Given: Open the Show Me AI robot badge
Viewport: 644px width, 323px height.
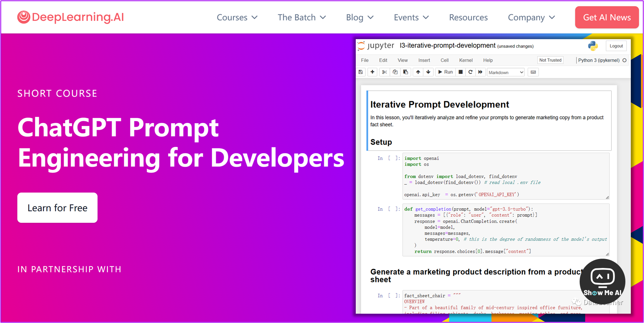Looking at the screenshot, I should (x=602, y=282).
